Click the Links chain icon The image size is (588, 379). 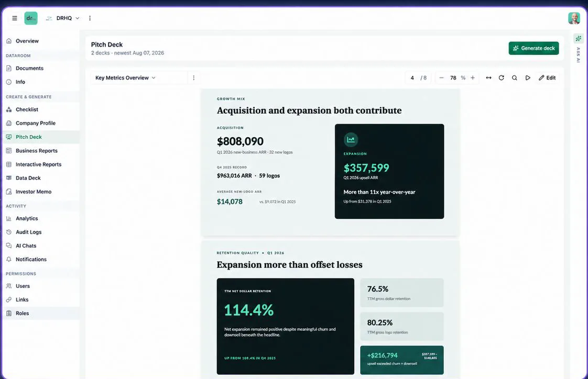pyautogui.click(x=9, y=299)
